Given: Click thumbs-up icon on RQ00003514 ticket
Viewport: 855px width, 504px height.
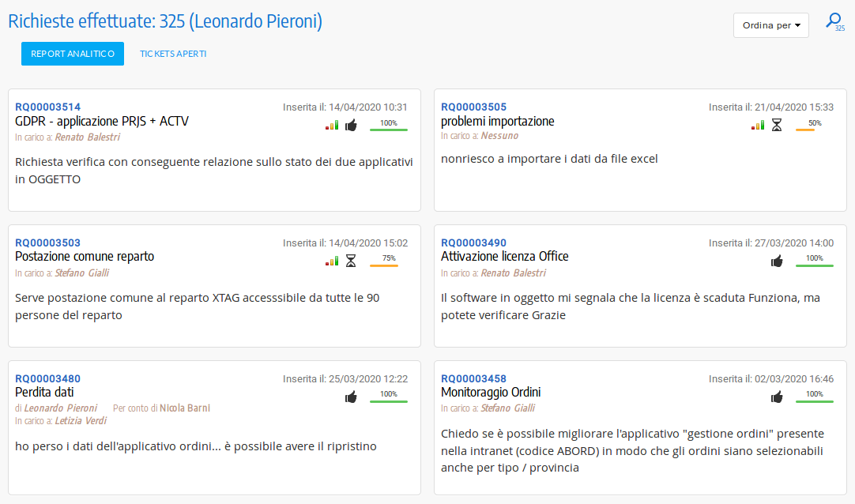Looking at the screenshot, I should pos(352,125).
